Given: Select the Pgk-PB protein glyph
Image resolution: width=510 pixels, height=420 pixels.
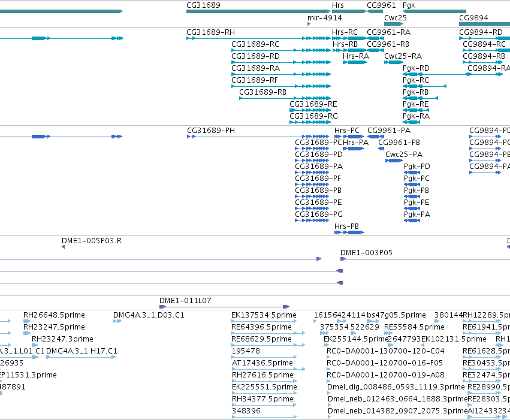Looking at the screenshot, I should pos(412,197).
